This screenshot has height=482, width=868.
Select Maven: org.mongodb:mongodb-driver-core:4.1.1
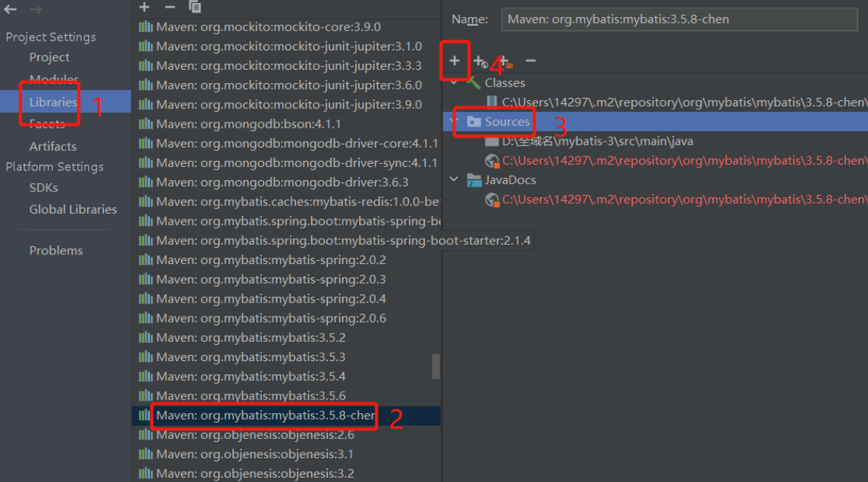click(x=286, y=143)
